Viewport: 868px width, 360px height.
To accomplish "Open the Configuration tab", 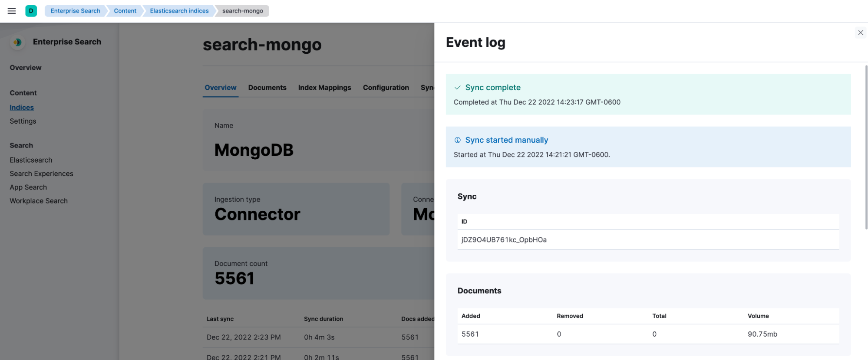I will 386,88.
